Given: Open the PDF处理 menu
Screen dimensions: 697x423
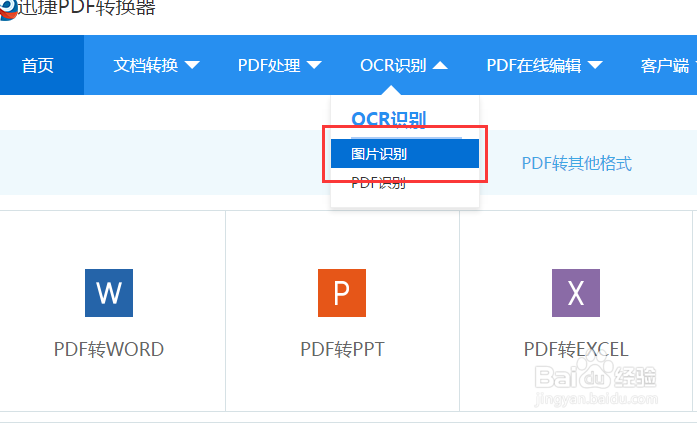Looking at the screenshot, I should [x=269, y=65].
